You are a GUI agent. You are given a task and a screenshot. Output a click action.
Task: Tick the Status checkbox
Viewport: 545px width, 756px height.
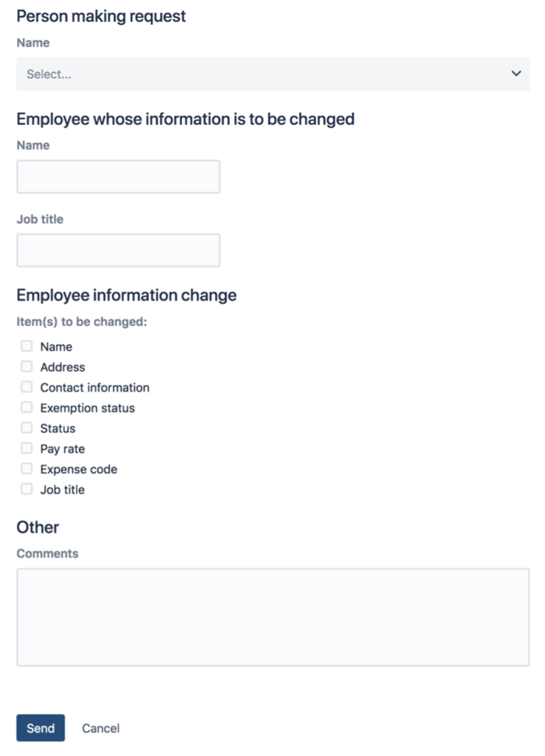[x=26, y=427]
